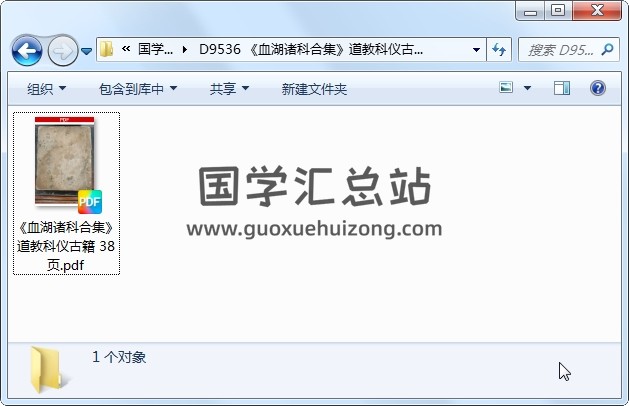
Task: Open the 共享 dropdown menu
Action: point(229,89)
